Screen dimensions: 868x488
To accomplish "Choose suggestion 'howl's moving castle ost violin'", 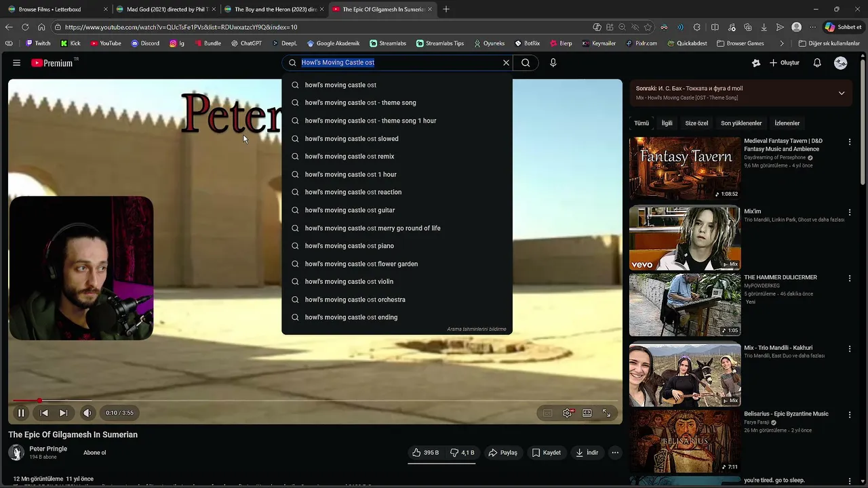I will pos(397,281).
